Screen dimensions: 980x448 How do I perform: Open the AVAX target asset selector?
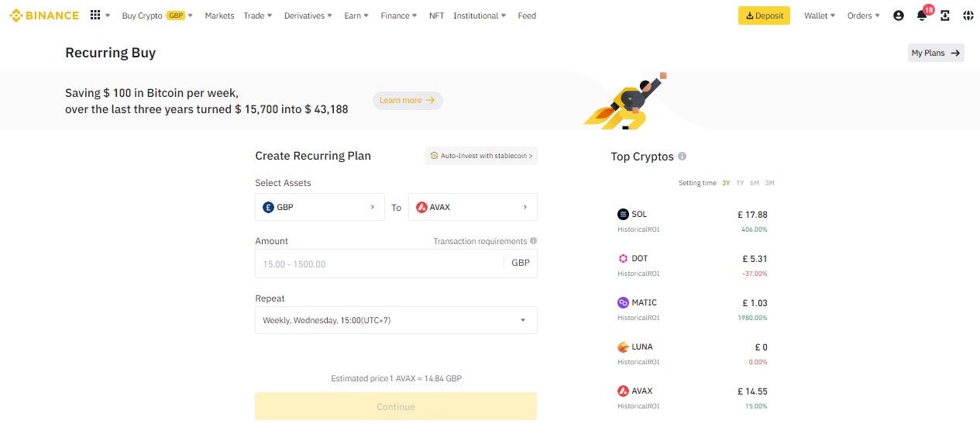click(x=473, y=207)
